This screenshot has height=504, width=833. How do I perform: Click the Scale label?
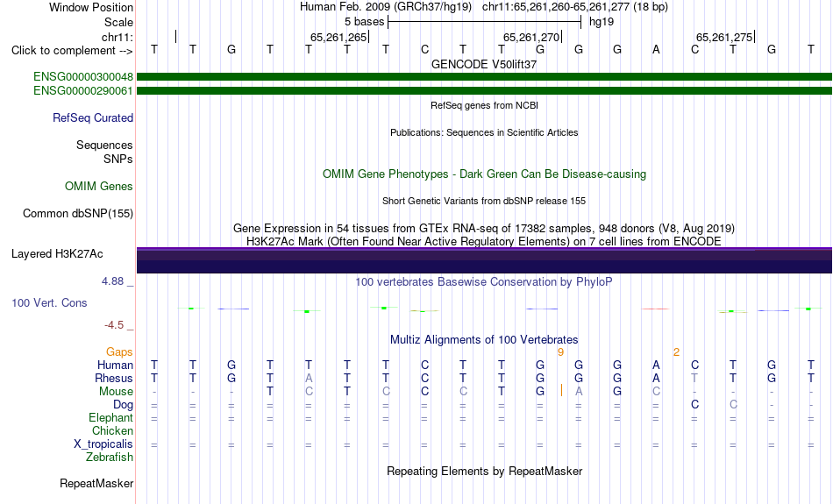[119, 22]
